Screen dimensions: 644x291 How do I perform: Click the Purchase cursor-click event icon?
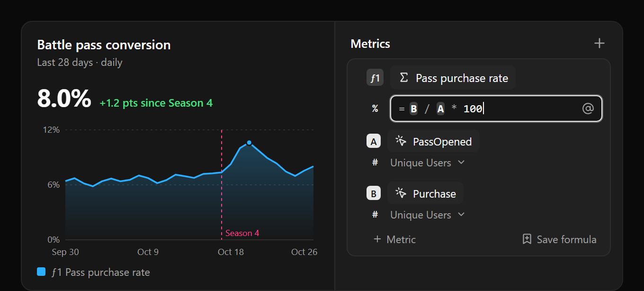coord(401,193)
